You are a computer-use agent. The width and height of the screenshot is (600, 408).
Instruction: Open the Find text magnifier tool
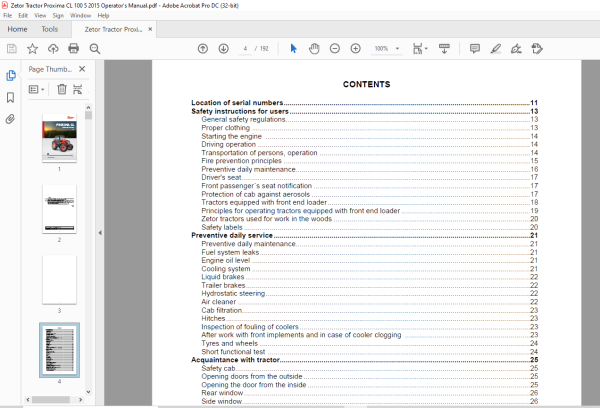pos(95,49)
